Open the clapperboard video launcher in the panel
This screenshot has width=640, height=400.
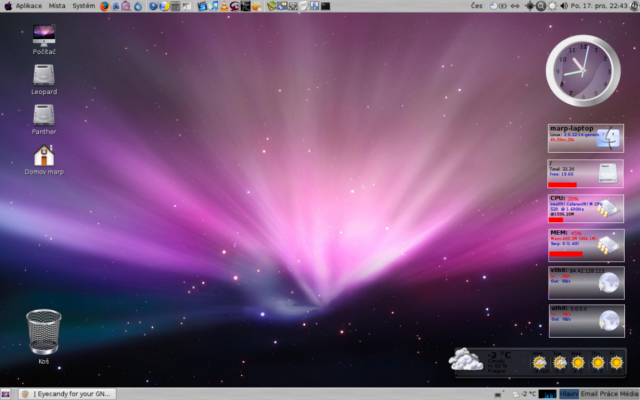(202, 6)
